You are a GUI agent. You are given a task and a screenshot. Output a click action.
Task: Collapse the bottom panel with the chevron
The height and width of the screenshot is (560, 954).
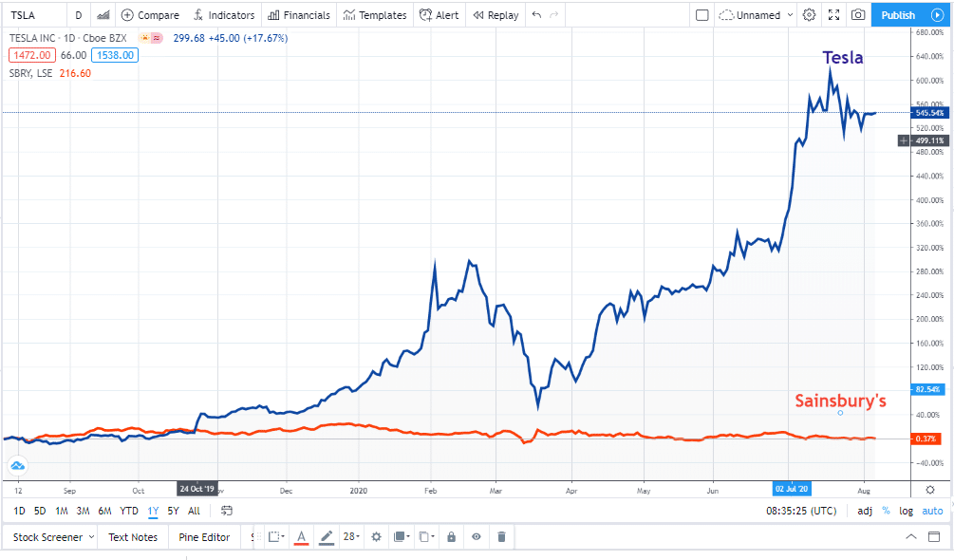(x=910, y=536)
